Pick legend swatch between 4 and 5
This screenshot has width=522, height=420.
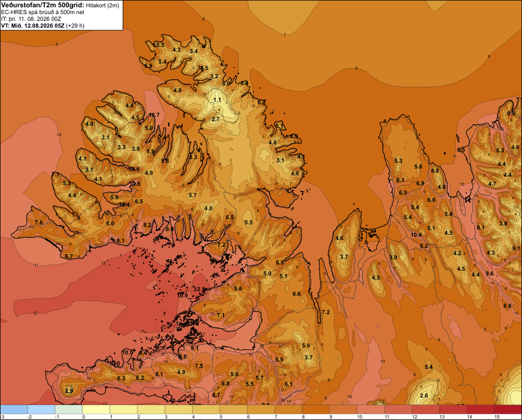point(206,410)
